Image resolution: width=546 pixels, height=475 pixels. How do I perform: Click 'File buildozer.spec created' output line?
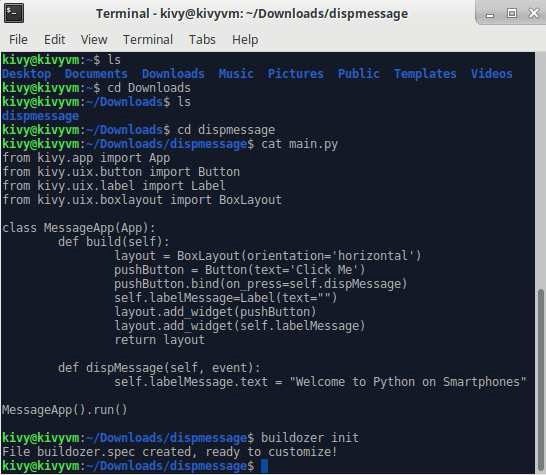(170, 452)
